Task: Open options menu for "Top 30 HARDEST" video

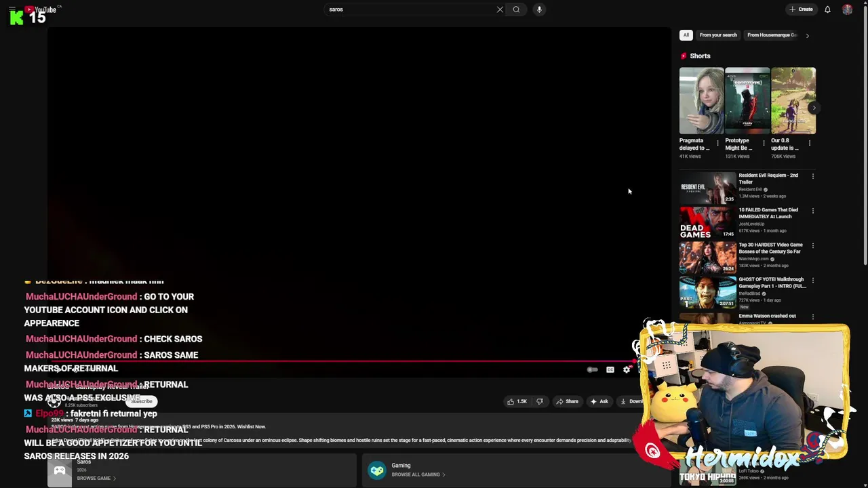Action: pos(812,245)
